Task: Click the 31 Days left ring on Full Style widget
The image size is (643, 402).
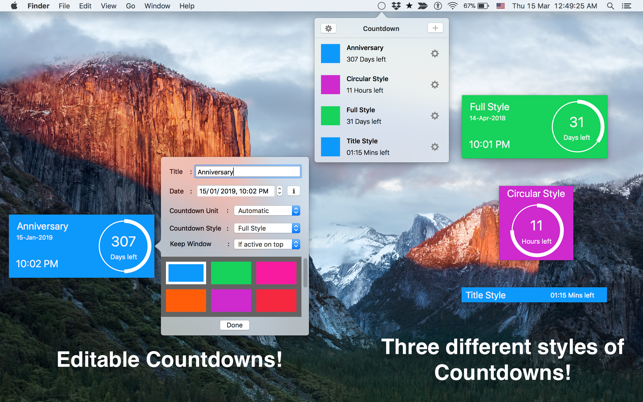Action: coord(577,126)
